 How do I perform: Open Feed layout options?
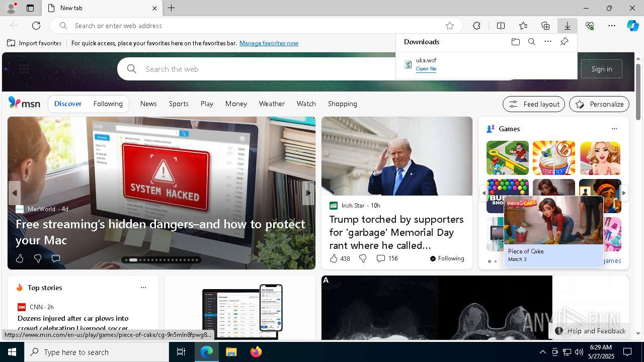(534, 104)
